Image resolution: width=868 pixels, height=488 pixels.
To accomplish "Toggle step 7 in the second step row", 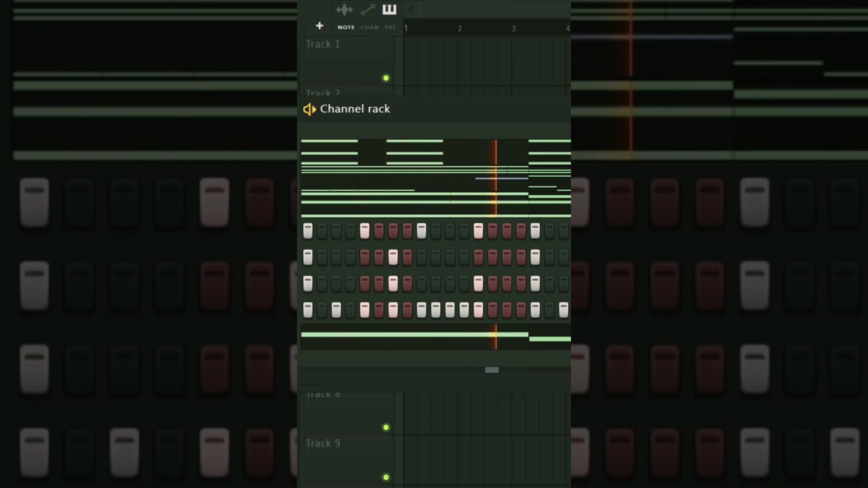I will (x=393, y=257).
